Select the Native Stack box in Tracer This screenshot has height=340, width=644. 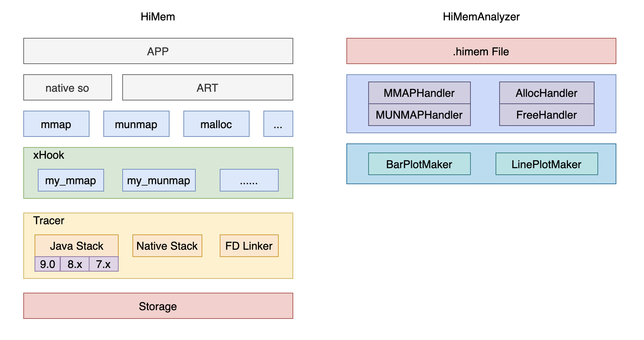[x=167, y=246]
